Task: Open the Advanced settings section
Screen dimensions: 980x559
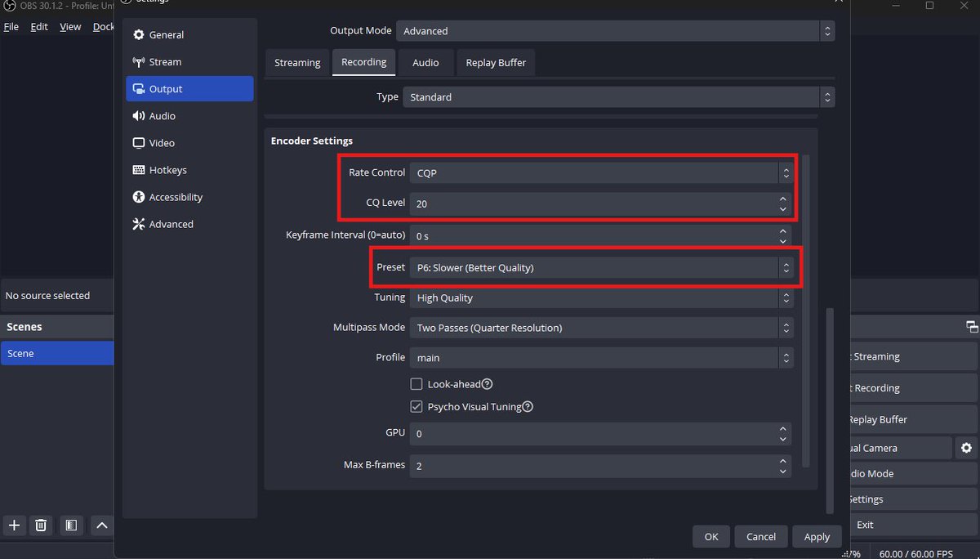Action: click(171, 223)
